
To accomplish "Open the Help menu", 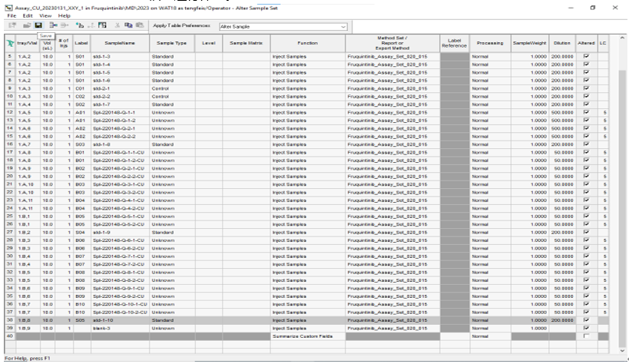I will click(x=64, y=15).
